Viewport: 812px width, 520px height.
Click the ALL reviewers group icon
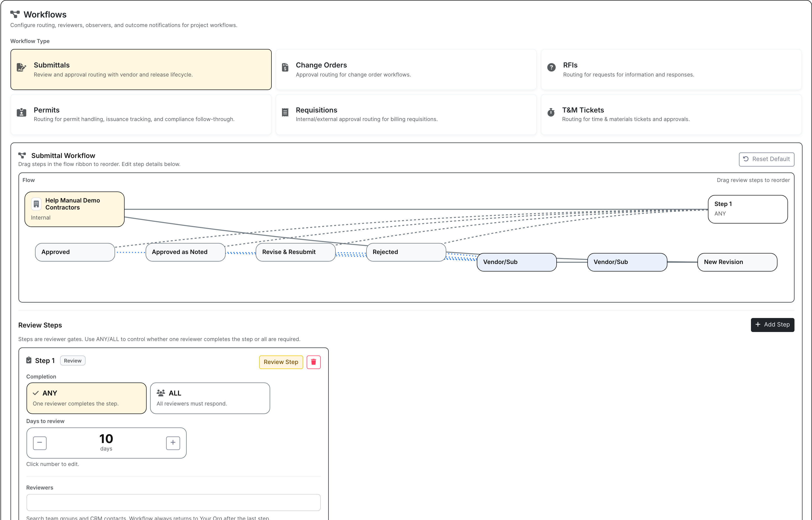tap(161, 393)
